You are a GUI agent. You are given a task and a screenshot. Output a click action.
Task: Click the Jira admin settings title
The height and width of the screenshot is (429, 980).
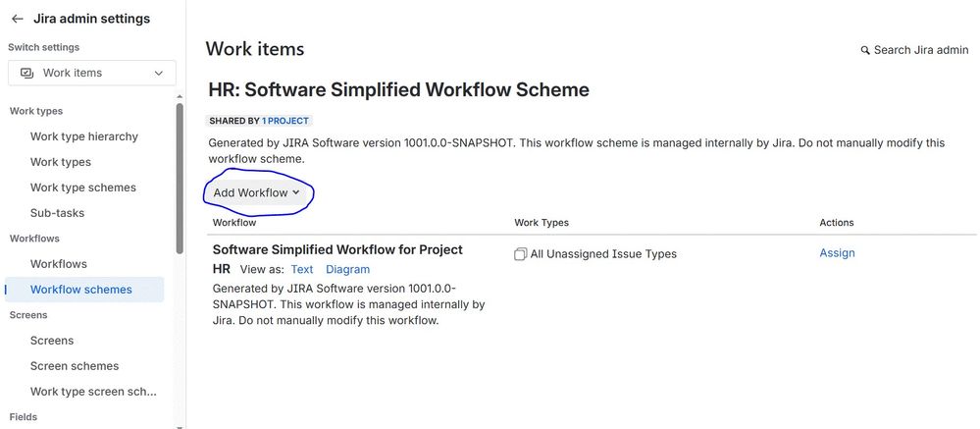[92, 19]
